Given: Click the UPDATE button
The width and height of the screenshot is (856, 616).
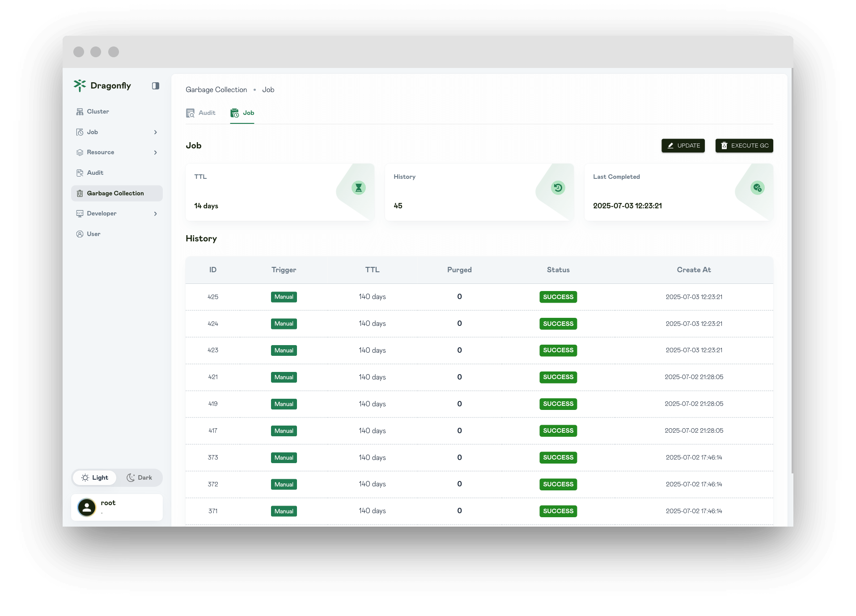Looking at the screenshot, I should [683, 146].
